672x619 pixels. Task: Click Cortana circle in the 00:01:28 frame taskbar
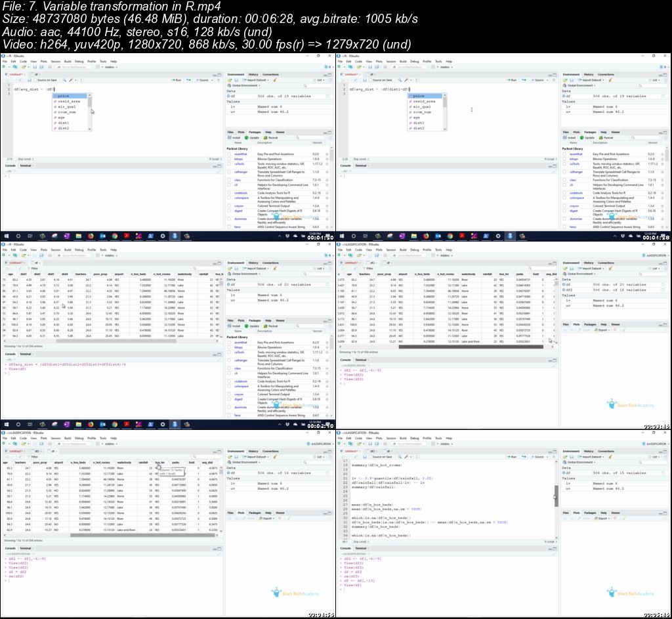click(354, 236)
